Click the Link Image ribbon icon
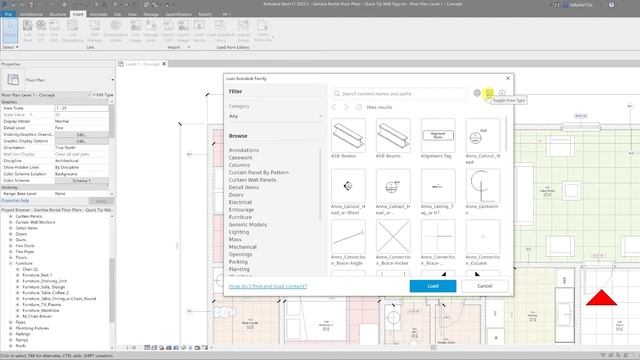Viewport: 640px width, 360px height. (136, 31)
